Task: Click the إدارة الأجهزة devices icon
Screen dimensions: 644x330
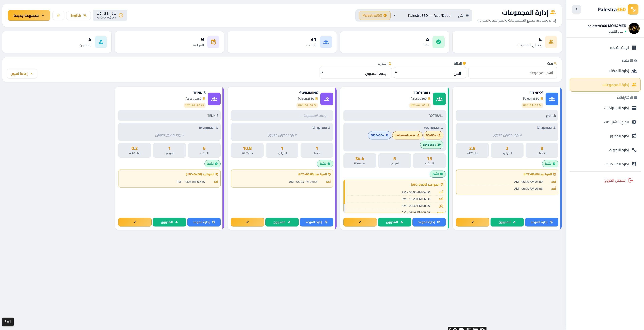Action: pyautogui.click(x=634, y=150)
